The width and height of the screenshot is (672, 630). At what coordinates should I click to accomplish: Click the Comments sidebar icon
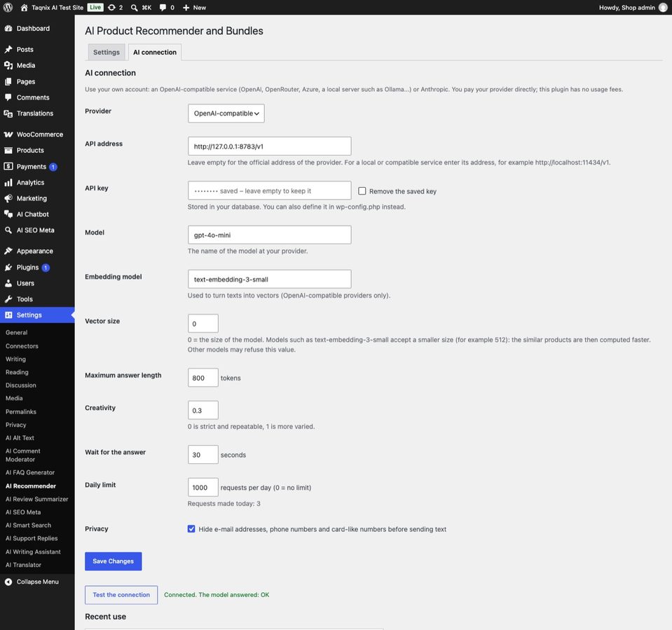click(x=8, y=97)
